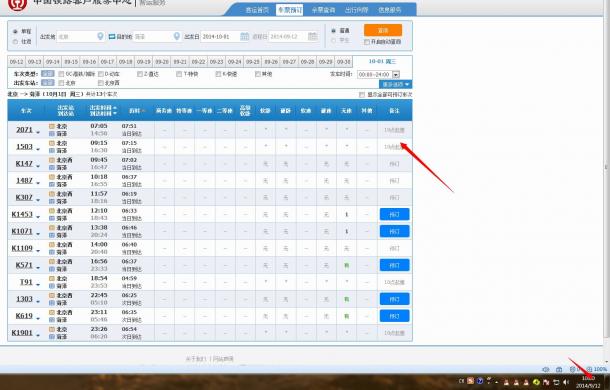
Task: Click the browser zoom 100% indicator
Action: (x=597, y=369)
